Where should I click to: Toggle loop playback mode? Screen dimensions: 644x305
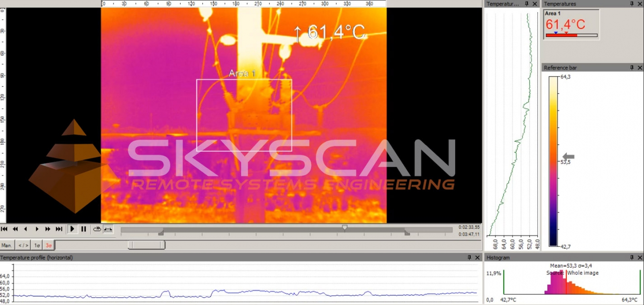point(97,229)
